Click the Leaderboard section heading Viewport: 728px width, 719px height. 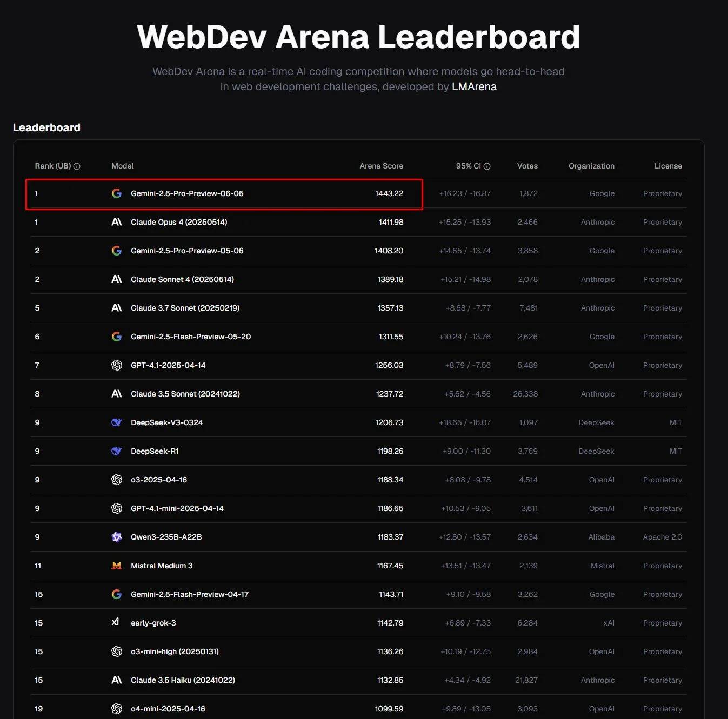tap(46, 127)
